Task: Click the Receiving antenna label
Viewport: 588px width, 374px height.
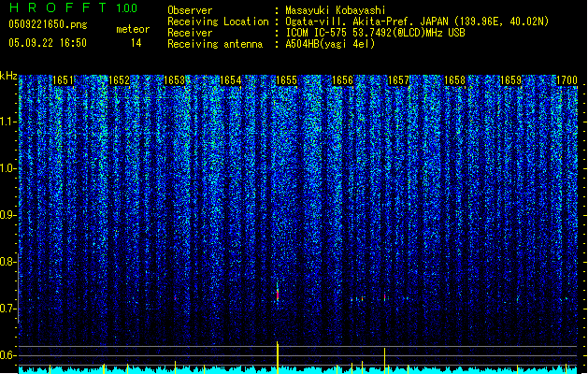Action: [215, 44]
